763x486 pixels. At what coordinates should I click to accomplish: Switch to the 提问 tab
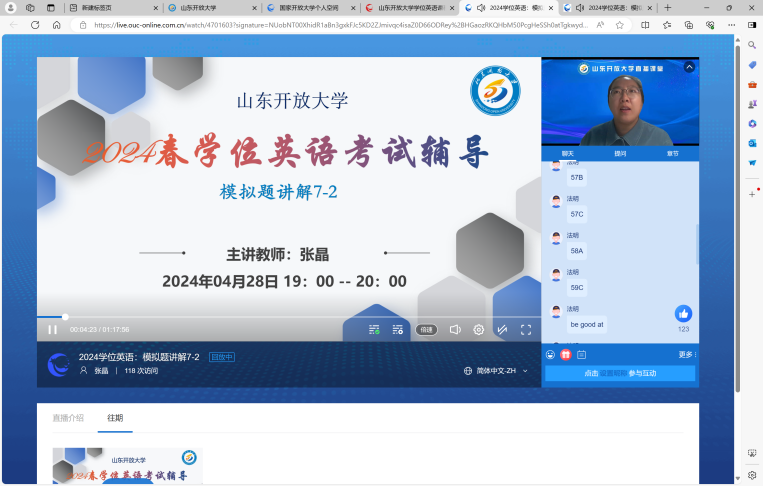coord(620,153)
